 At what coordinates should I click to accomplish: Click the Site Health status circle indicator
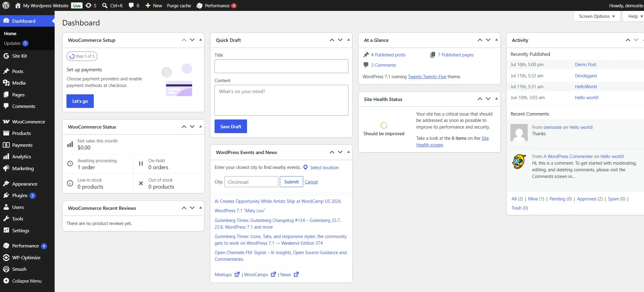384,125
